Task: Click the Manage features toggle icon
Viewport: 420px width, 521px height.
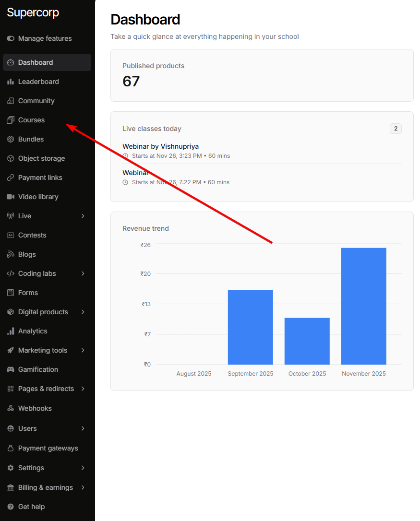Action: 11,38
